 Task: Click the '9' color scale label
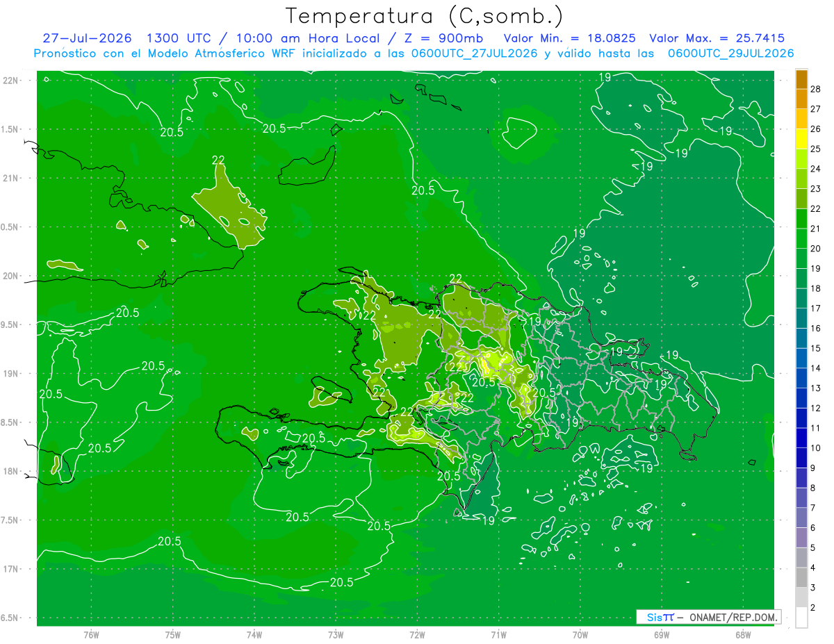pos(814,468)
